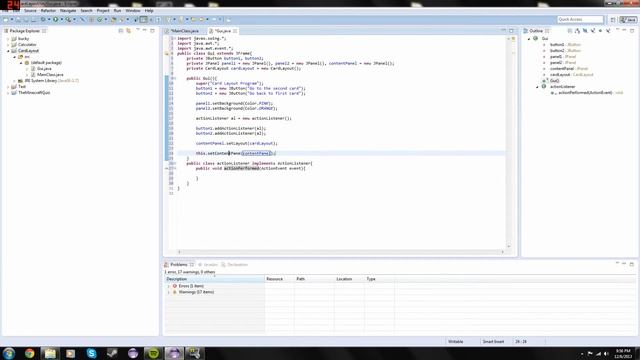The image size is (640, 360).
Task: Open Windows Start menu
Action: tap(9, 353)
